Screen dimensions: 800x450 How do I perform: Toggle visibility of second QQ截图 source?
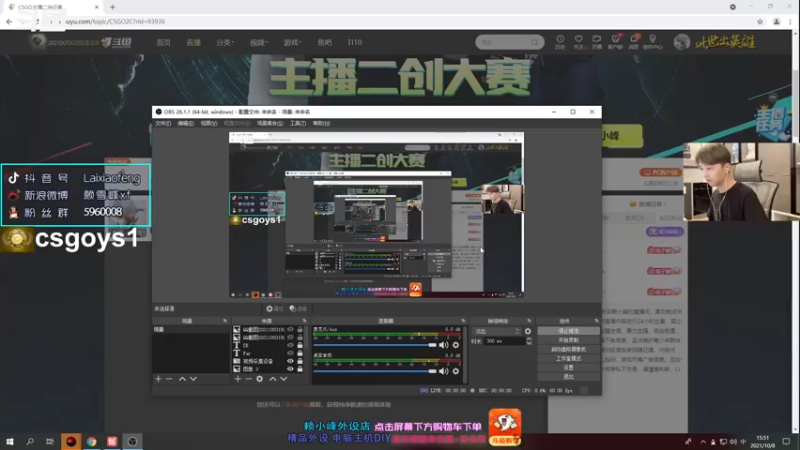(x=290, y=337)
